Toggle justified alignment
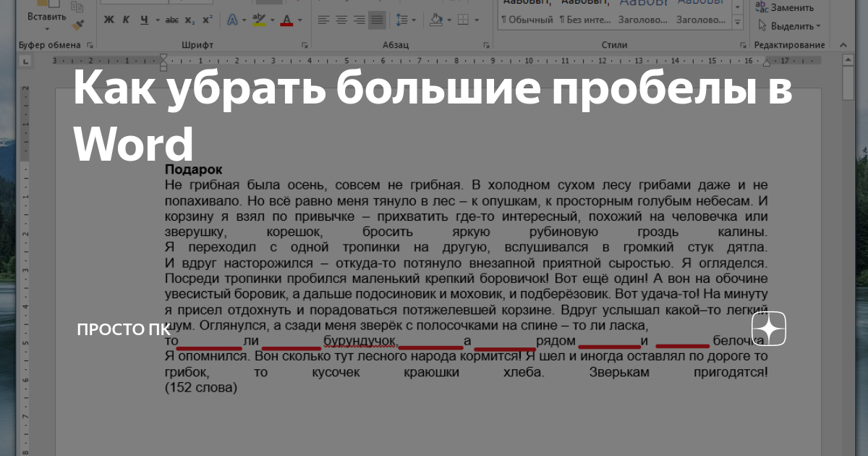This screenshot has height=456, width=868. (377, 20)
